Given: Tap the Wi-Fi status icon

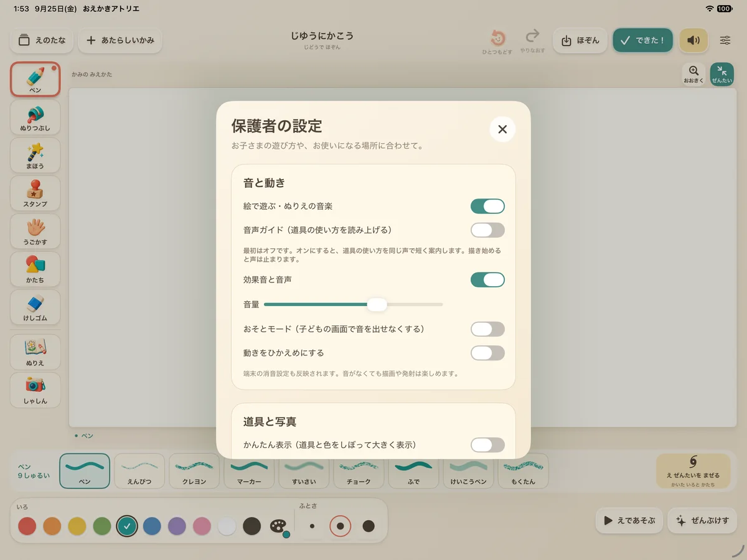Looking at the screenshot, I should 710,9.
